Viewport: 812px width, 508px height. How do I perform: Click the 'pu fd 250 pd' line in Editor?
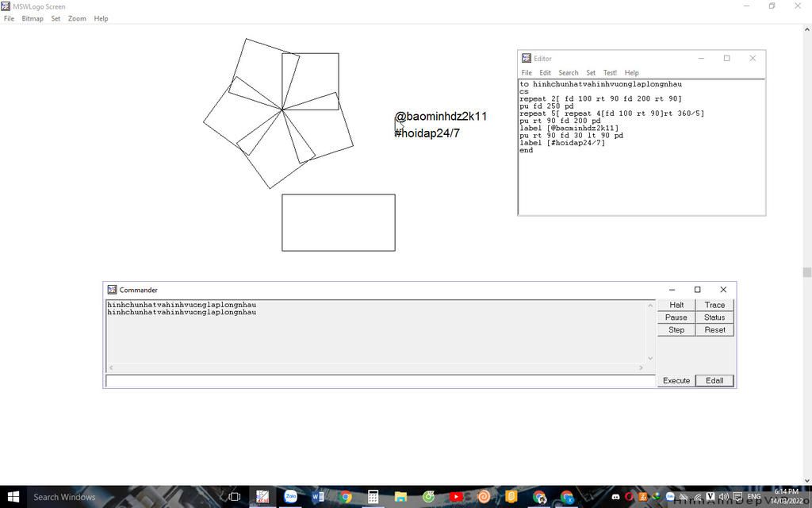click(546, 106)
